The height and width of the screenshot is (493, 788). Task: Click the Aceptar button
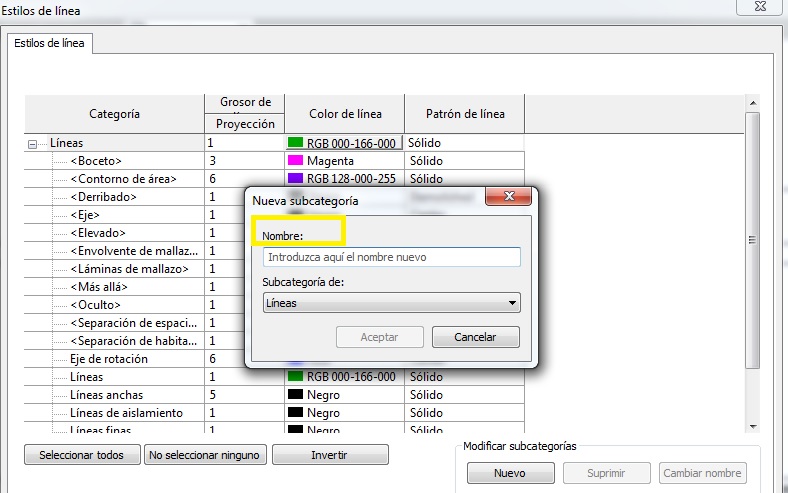[379, 337]
